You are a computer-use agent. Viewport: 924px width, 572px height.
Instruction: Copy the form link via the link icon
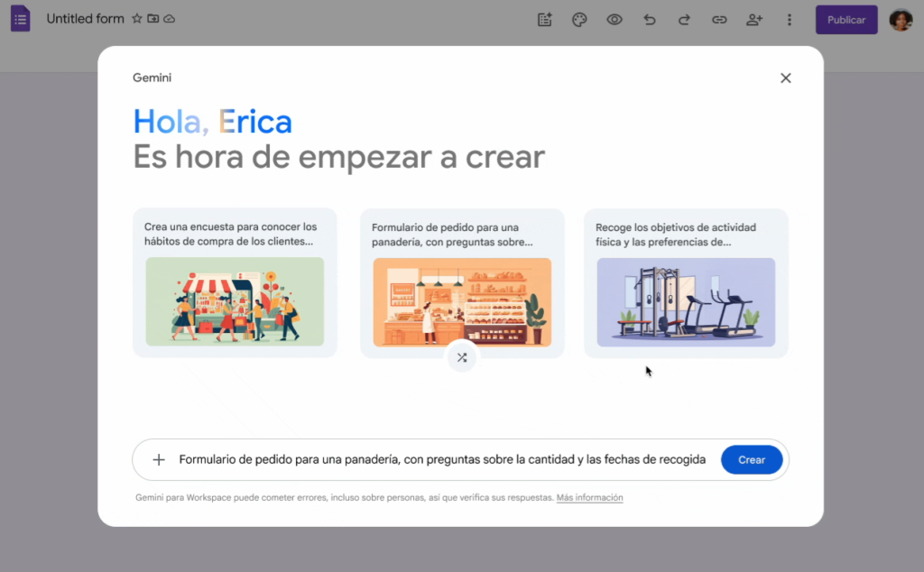(719, 20)
